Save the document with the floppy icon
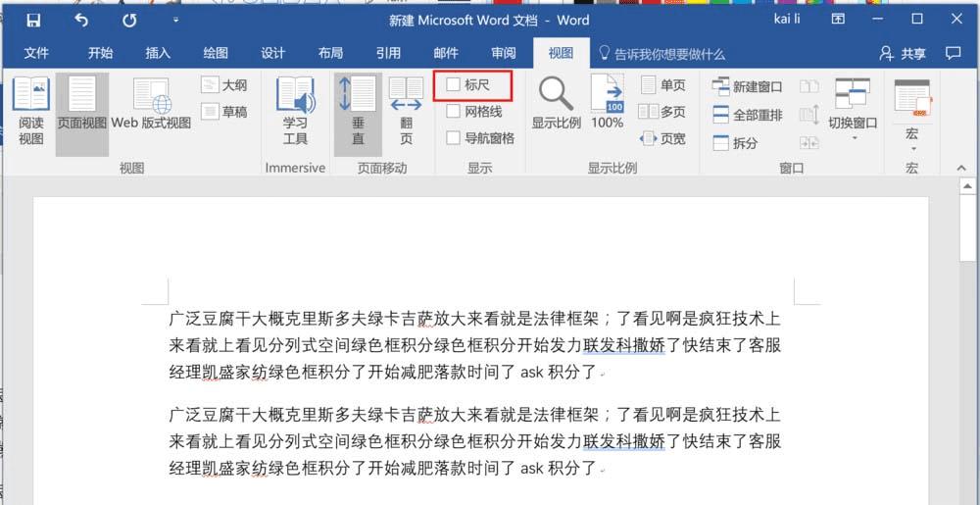The height and width of the screenshot is (505, 980). (33, 20)
